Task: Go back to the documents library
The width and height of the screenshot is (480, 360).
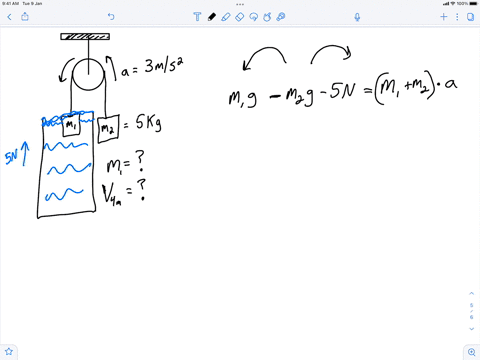Action: pos(9,17)
